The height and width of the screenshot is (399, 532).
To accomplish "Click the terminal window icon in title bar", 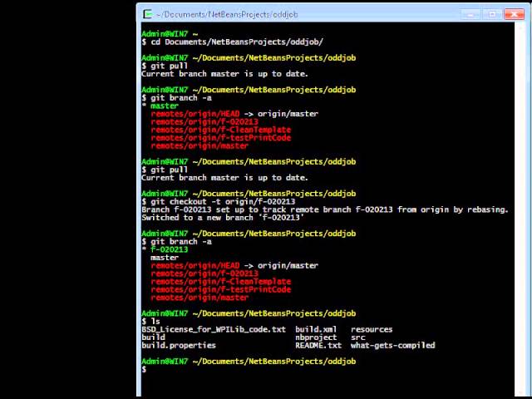I will (147, 14).
